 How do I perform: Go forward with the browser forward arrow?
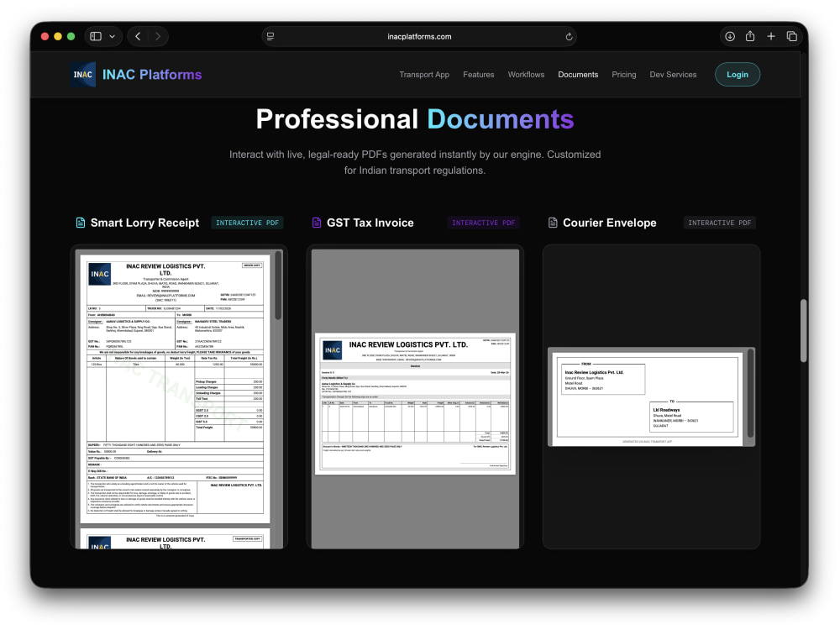(158, 36)
